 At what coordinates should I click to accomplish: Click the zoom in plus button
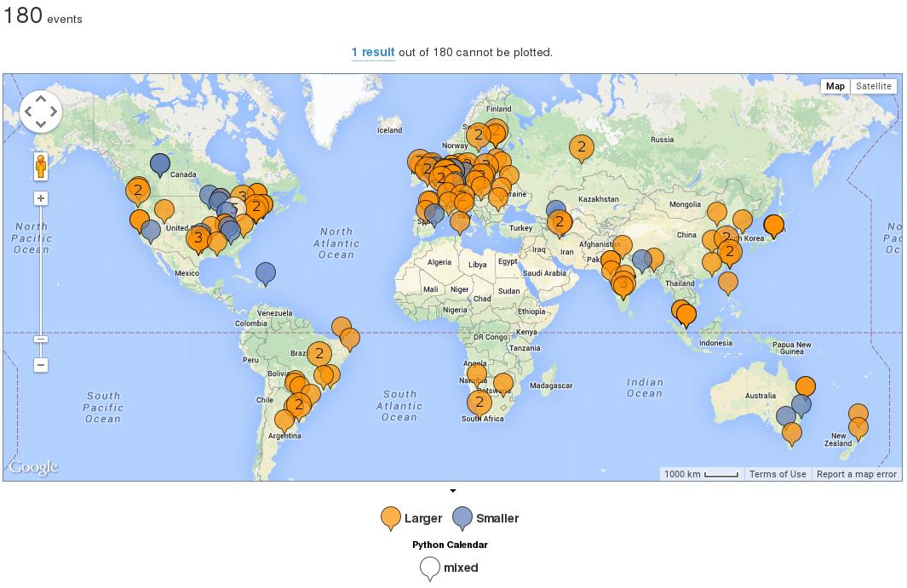tap(40, 198)
